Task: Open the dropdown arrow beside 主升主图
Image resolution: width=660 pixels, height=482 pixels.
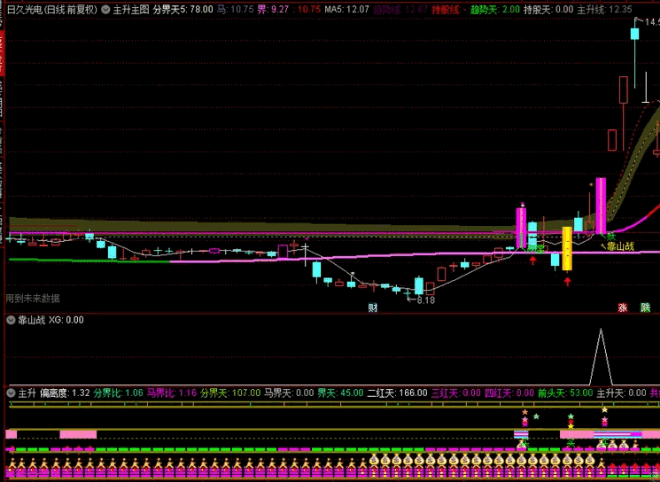Action: click(106, 10)
